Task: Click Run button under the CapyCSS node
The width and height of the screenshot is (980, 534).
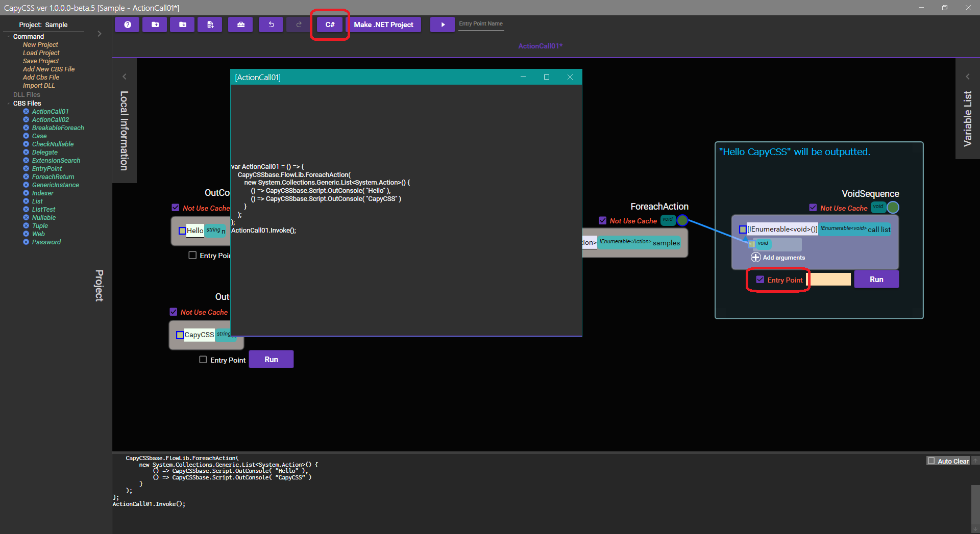Action: click(x=271, y=360)
